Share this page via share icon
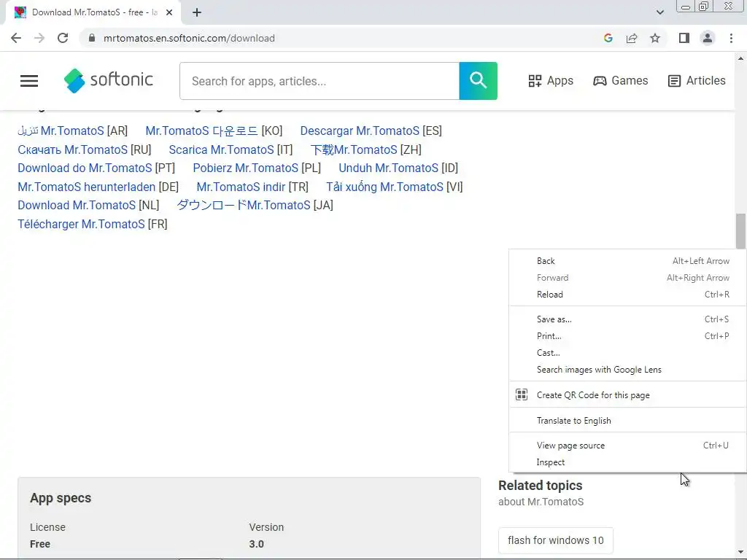 click(x=632, y=38)
